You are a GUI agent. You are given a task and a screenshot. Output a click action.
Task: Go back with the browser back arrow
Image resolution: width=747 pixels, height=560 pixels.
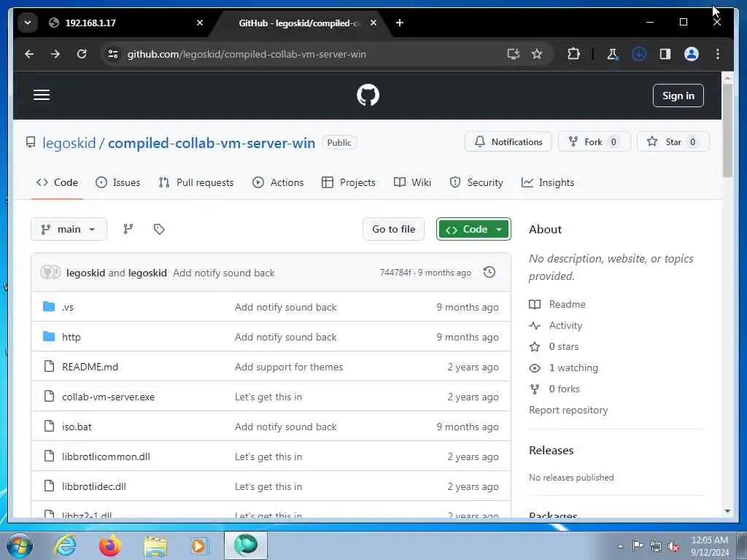pyautogui.click(x=29, y=54)
